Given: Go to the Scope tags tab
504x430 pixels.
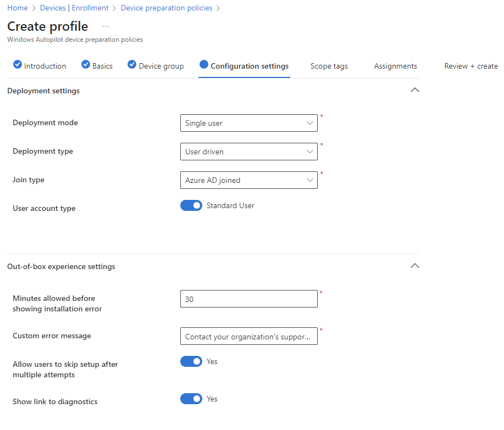Looking at the screenshot, I should coord(329,66).
